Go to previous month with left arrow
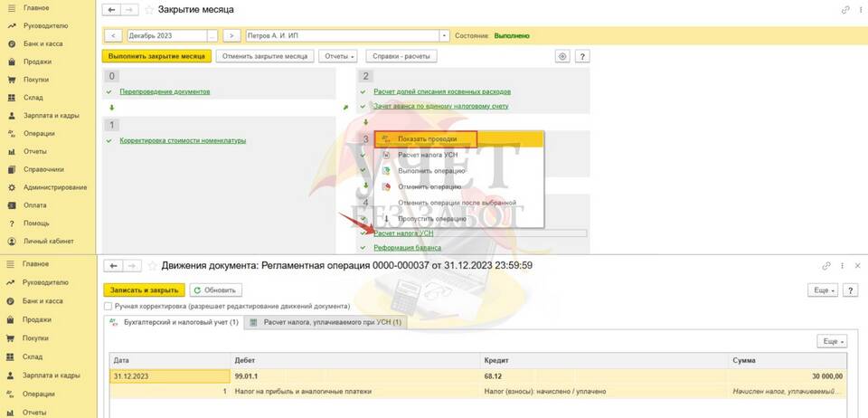Screen dimensions: 868x418 pos(114,35)
